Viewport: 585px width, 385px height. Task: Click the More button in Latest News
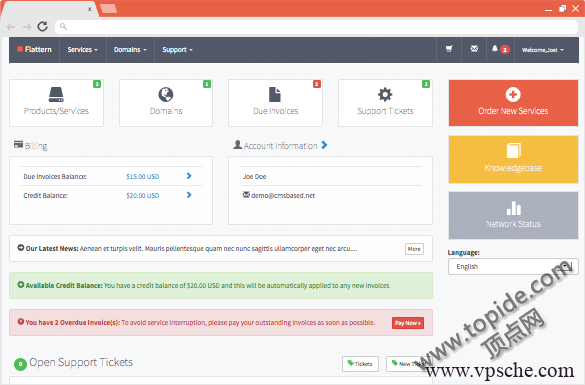tap(414, 249)
